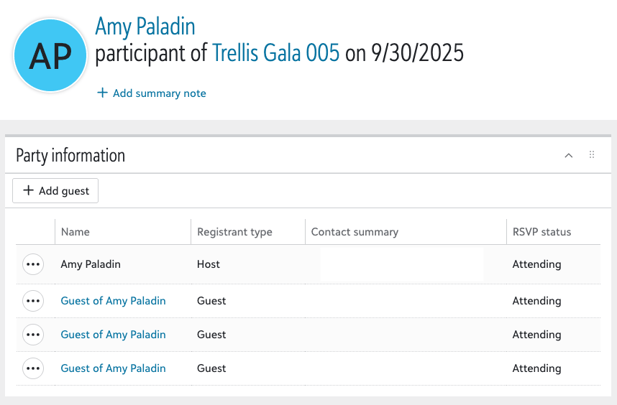
Task: Open the Trellis Gala 005 event link
Action: pos(275,53)
